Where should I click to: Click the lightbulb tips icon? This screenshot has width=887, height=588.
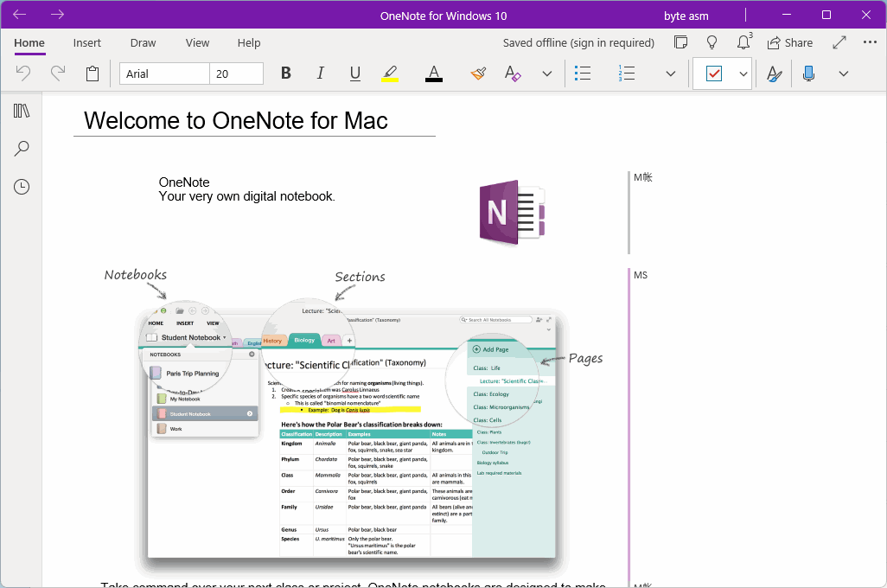(712, 42)
